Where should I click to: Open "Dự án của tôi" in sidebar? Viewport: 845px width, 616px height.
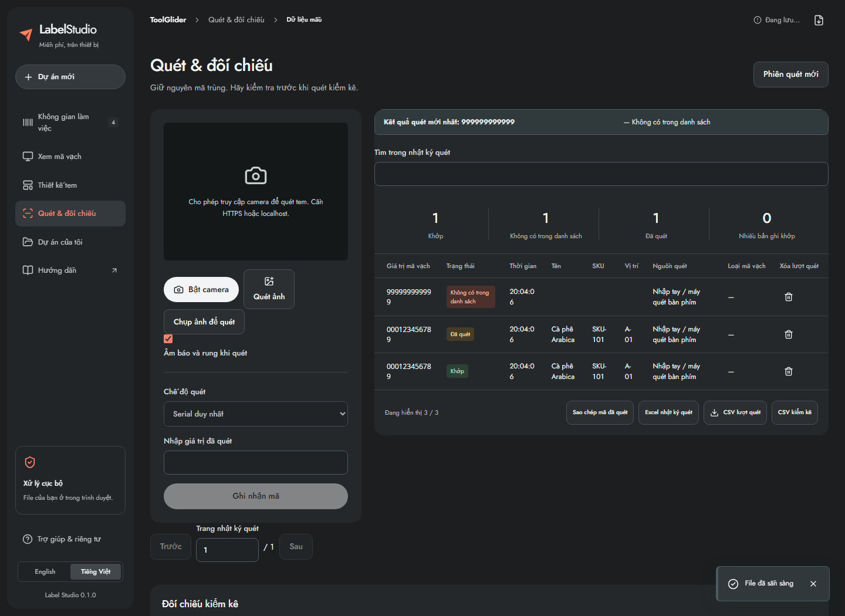[70, 242]
